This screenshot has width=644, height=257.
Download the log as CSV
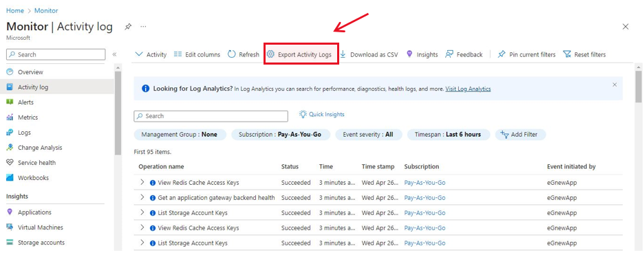[x=369, y=54]
